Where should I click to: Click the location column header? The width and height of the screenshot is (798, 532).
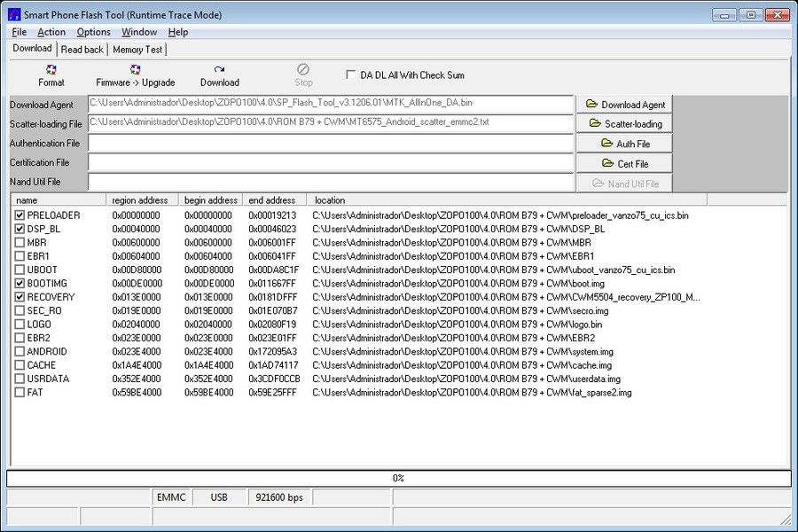[x=506, y=200]
